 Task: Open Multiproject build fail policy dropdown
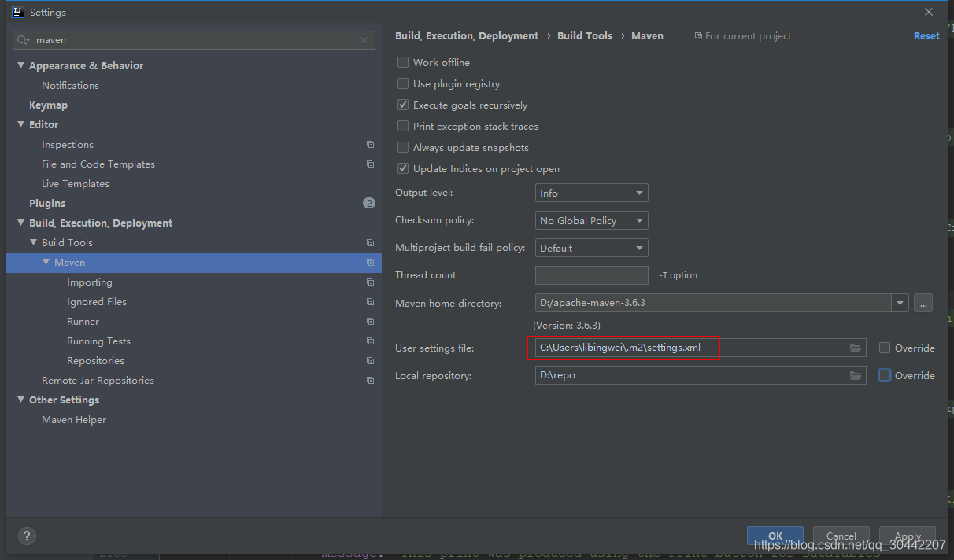[x=592, y=248]
